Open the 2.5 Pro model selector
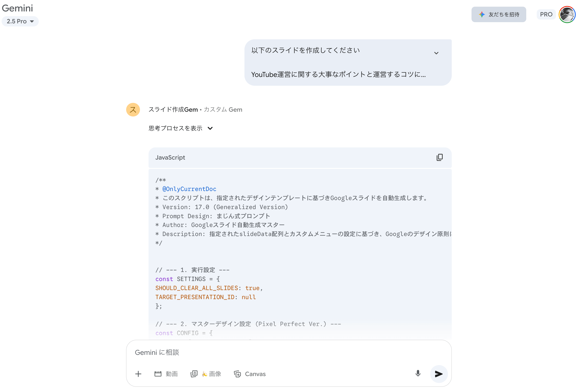 click(20, 21)
